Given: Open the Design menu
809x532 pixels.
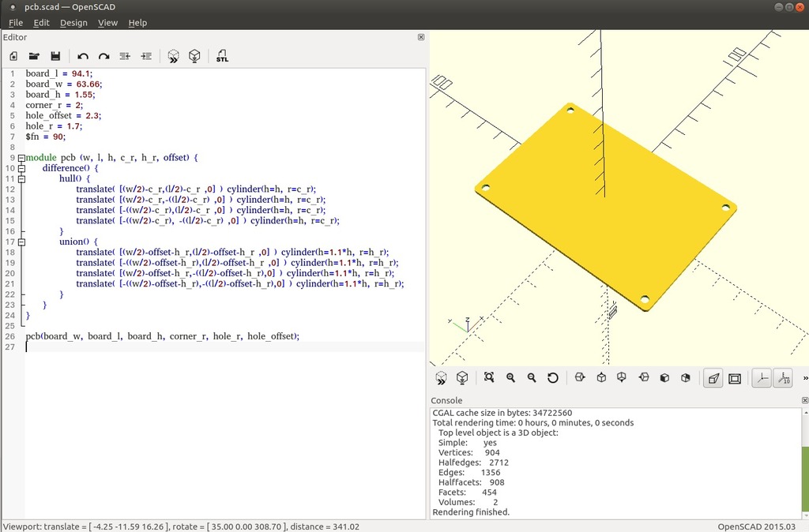Looking at the screenshot, I should point(73,22).
